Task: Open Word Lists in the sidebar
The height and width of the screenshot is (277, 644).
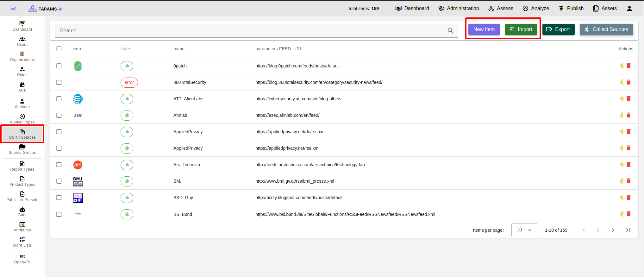Action: tap(22, 242)
